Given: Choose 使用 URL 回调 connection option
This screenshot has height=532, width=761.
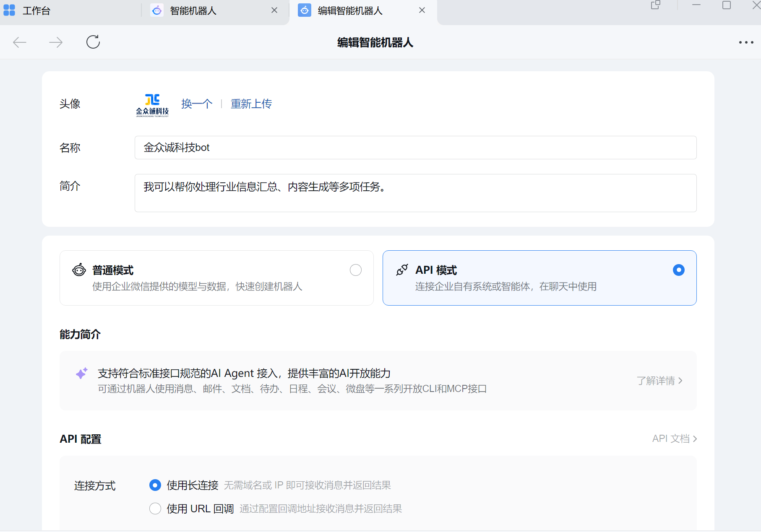Looking at the screenshot, I should tap(155, 509).
